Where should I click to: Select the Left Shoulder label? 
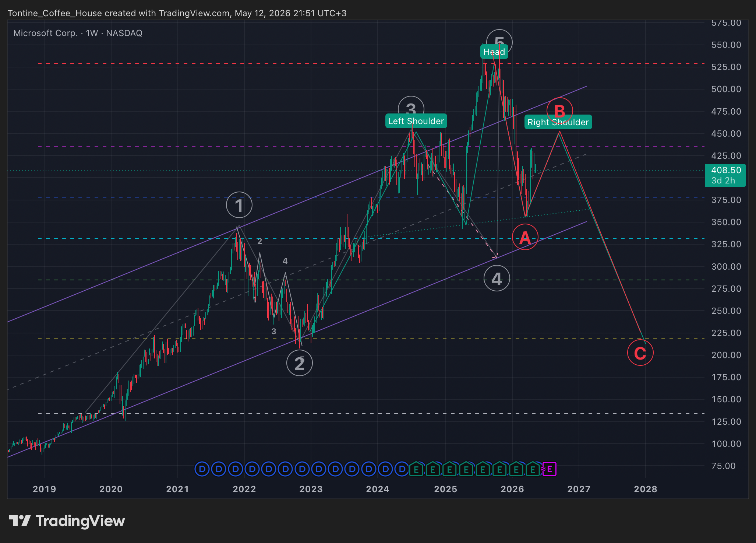point(416,121)
